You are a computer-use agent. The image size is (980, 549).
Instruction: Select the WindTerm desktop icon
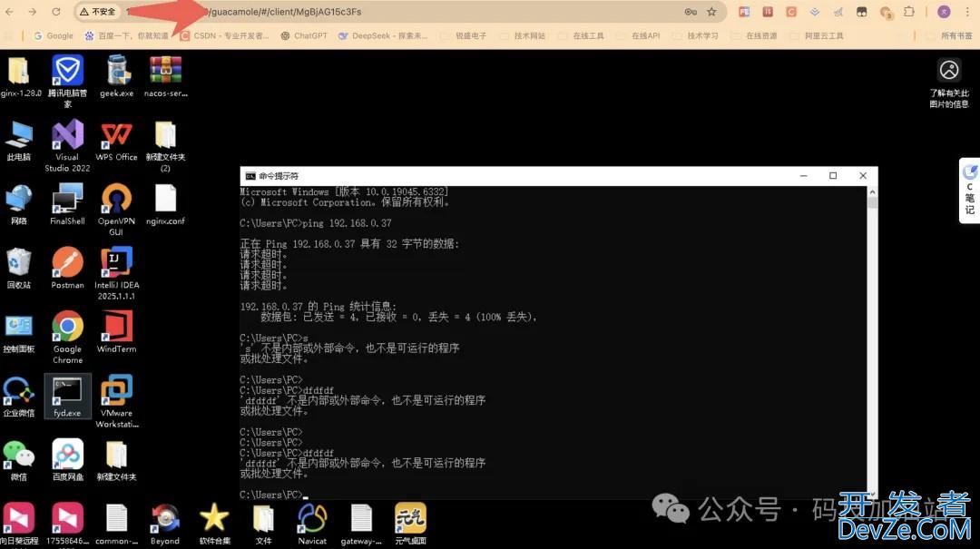point(116,327)
